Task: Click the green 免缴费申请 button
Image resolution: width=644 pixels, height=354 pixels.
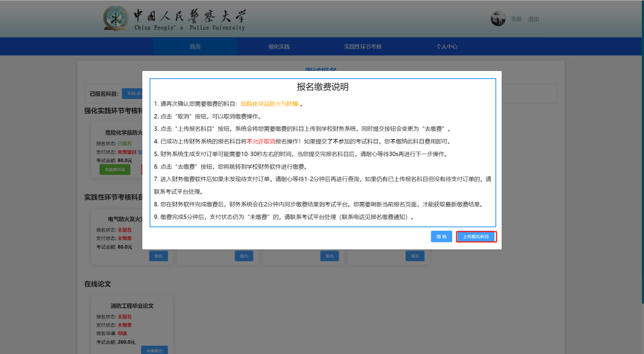Action: tap(115, 170)
